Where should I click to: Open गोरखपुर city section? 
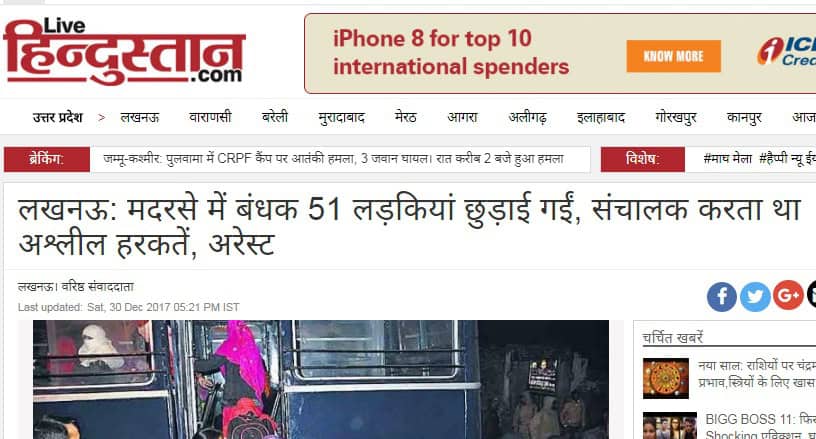(x=675, y=118)
